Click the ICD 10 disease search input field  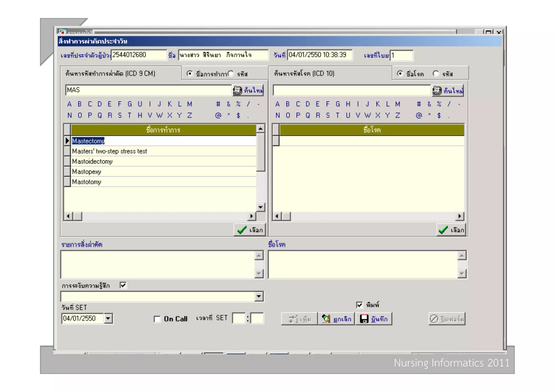pos(351,90)
